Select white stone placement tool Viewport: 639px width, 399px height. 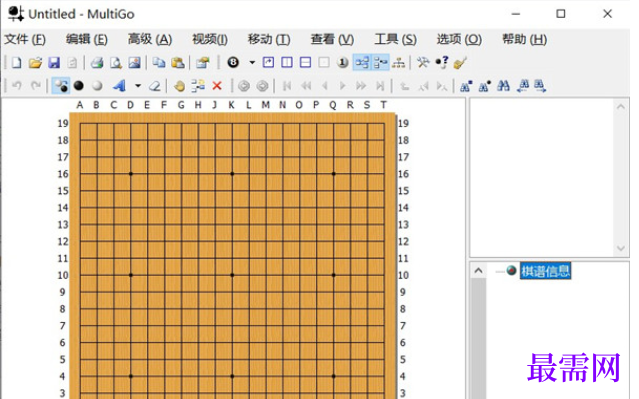point(97,86)
